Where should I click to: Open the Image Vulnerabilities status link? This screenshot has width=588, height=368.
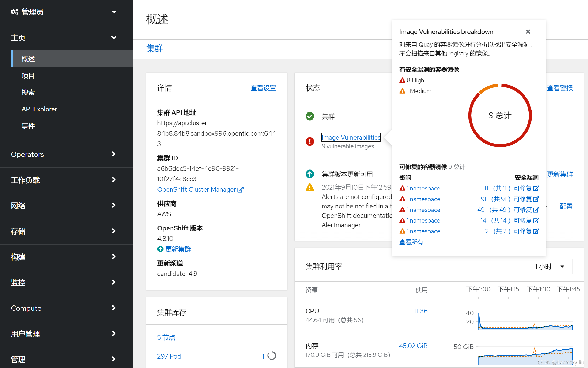pos(351,137)
